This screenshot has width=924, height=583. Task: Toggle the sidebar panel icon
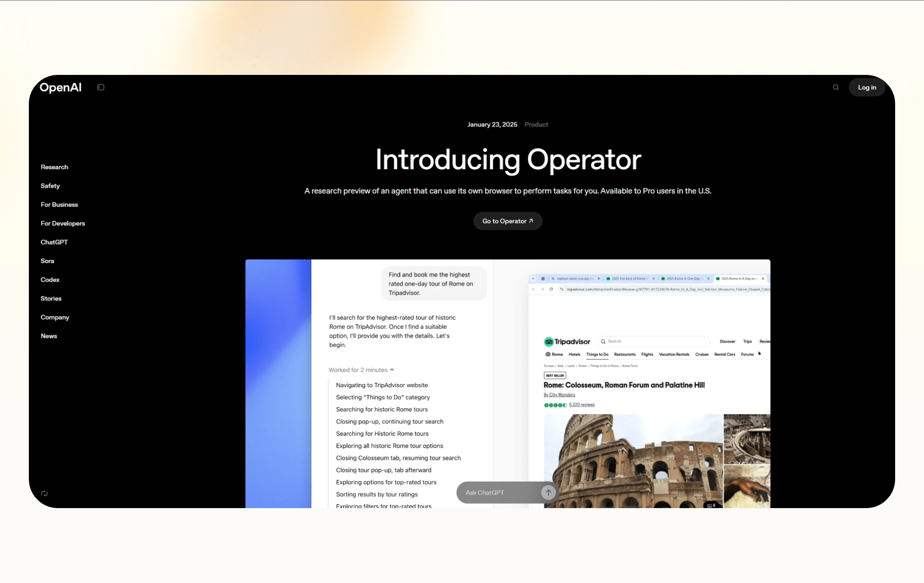[101, 88]
